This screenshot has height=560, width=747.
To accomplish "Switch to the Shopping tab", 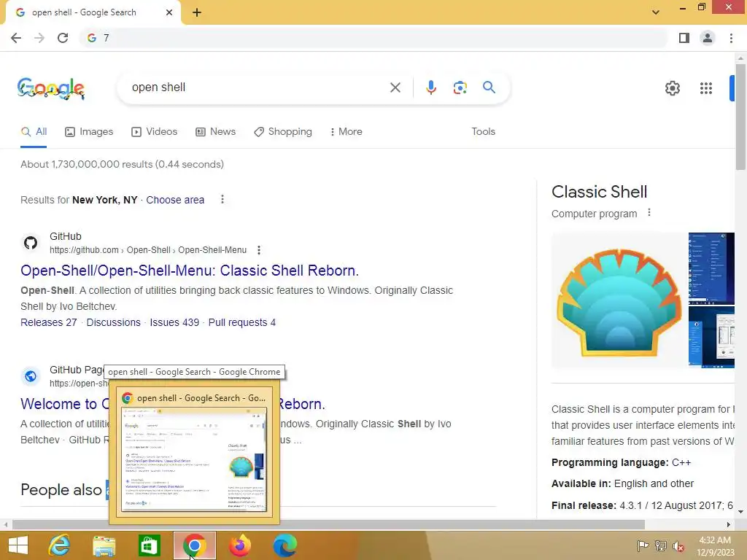I will point(283,132).
